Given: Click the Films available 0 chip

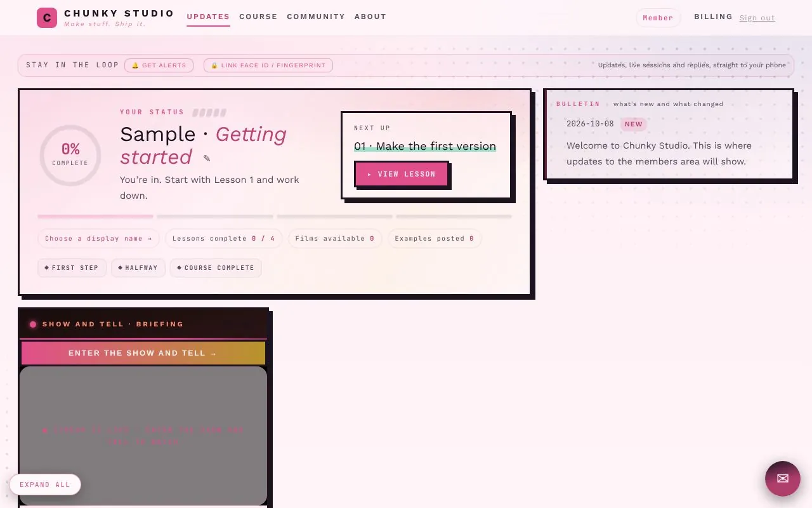Looking at the screenshot, I should [334, 238].
